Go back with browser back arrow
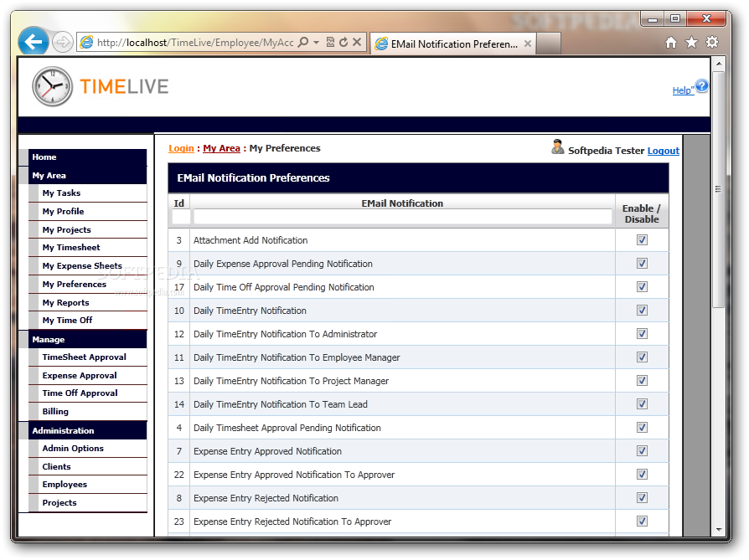 33,42
